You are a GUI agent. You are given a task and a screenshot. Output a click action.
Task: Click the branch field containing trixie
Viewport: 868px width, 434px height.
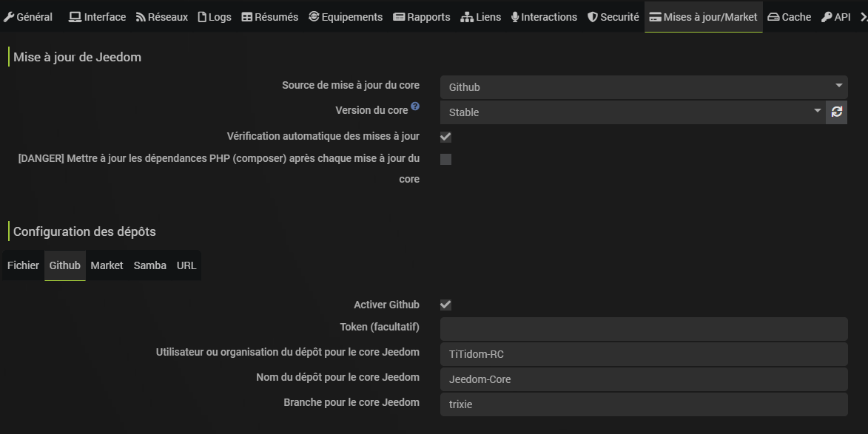tap(643, 404)
